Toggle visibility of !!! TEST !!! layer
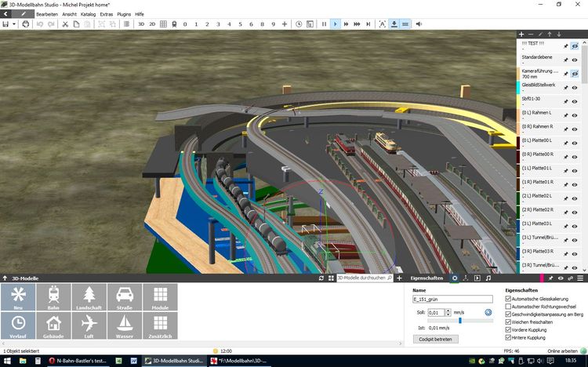588x367 pixels. click(x=575, y=46)
